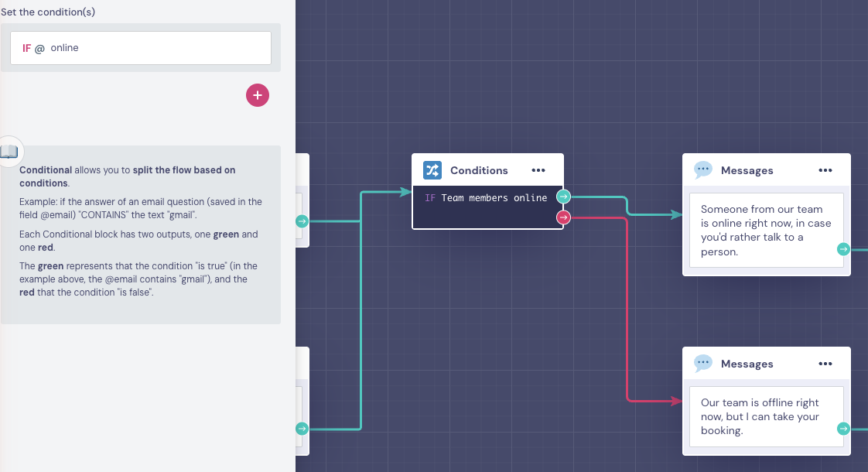
Task: Click the pink 'IF' label in the condition field
Action: 26,48
